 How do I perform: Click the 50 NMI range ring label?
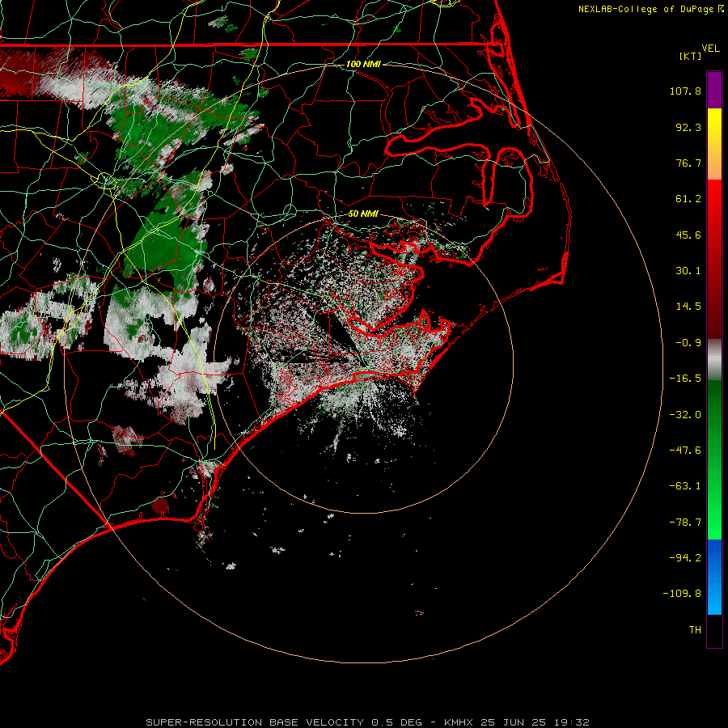[363, 214]
